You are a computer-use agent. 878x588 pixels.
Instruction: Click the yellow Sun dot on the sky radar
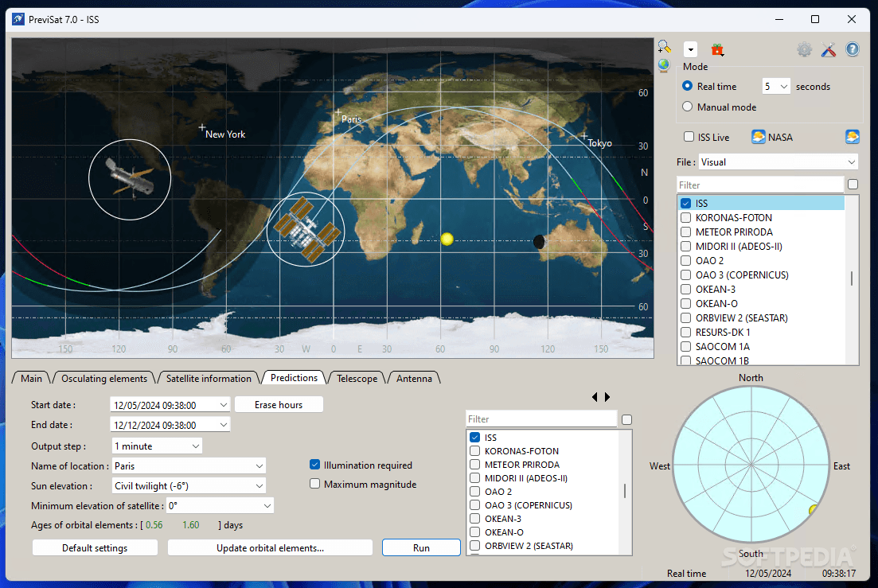pos(813,510)
